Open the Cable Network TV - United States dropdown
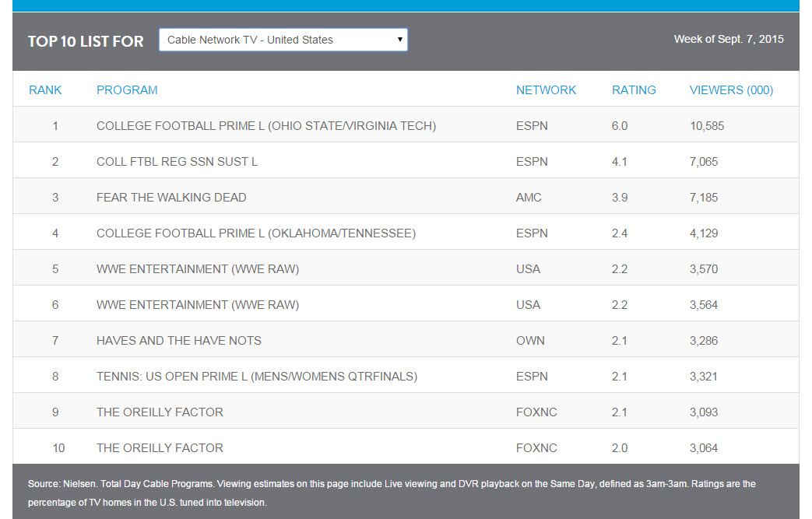 click(283, 40)
